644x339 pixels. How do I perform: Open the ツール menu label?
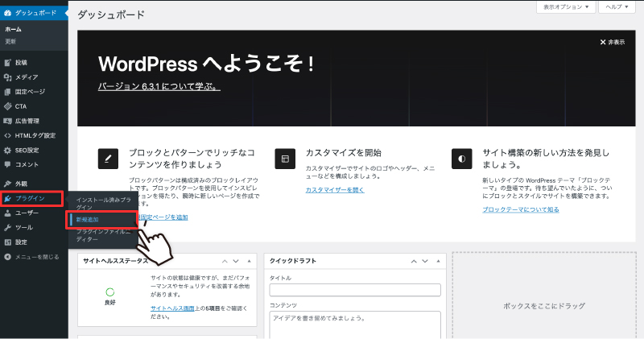tap(24, 227)
